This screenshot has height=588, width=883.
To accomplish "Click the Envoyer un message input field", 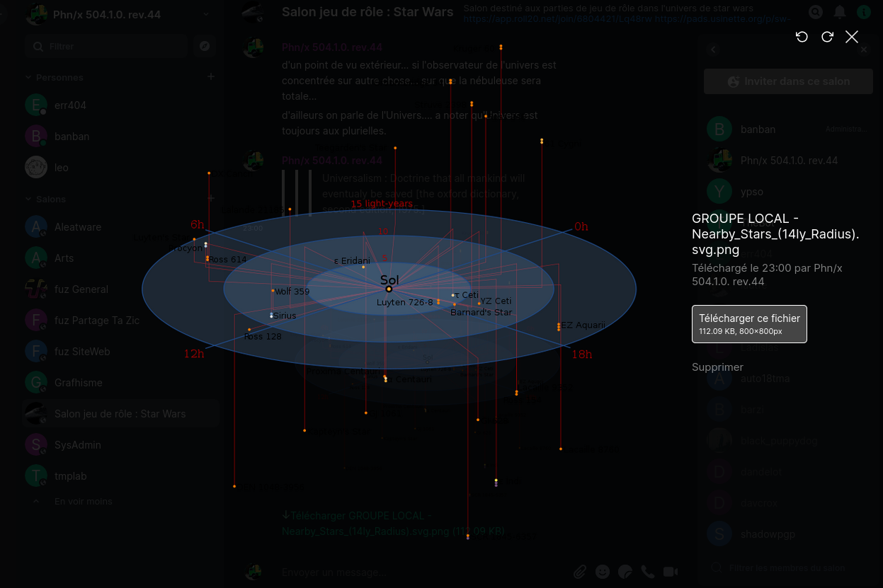I will click(421, 572).
